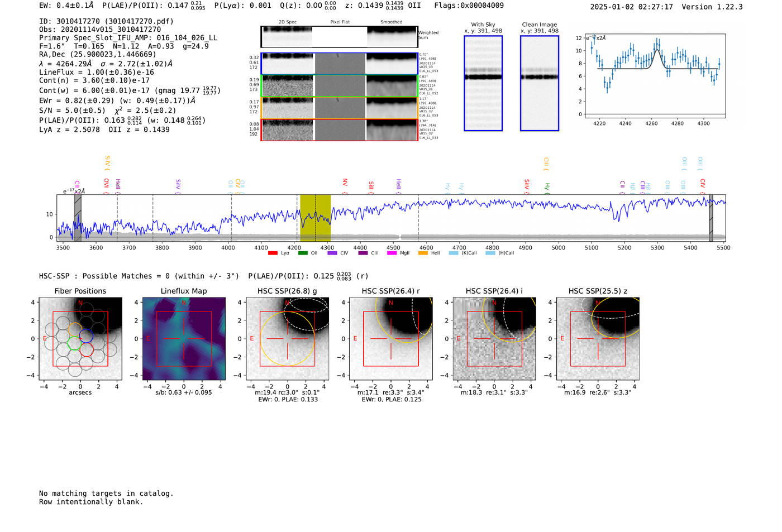
Task: Click the Smoothed column header
Action: pyautogui.click(x=391, y=22)
